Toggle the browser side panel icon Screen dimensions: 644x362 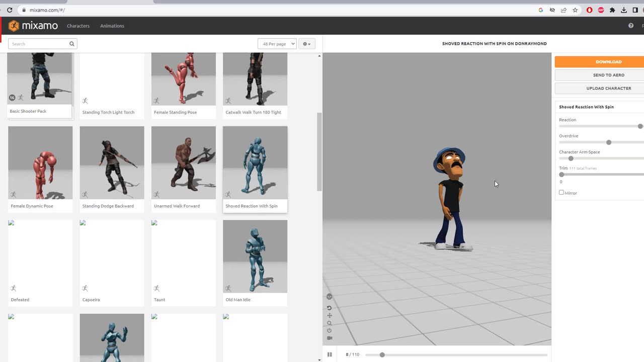tap(635, 10)
